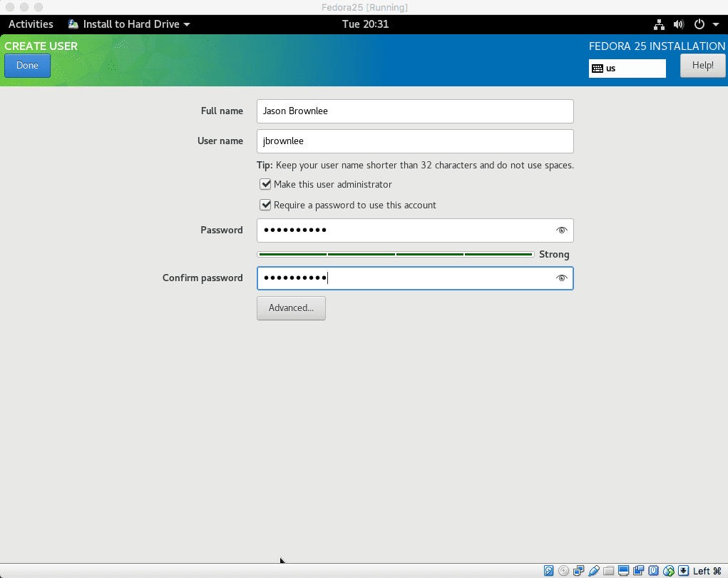The image size is (728, 578).
Task: Click the CREATE USER heading
Action: 41,46
